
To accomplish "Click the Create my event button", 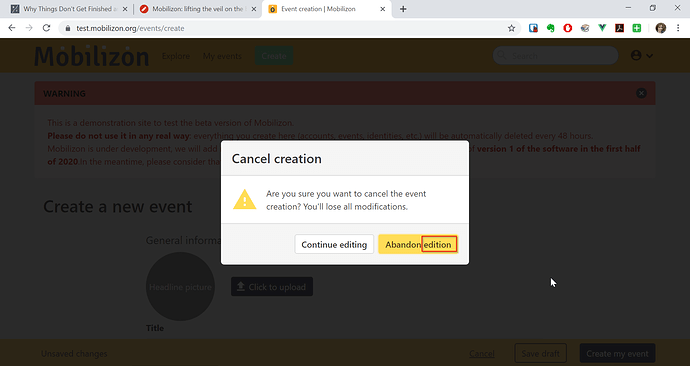I will [617, 353].
